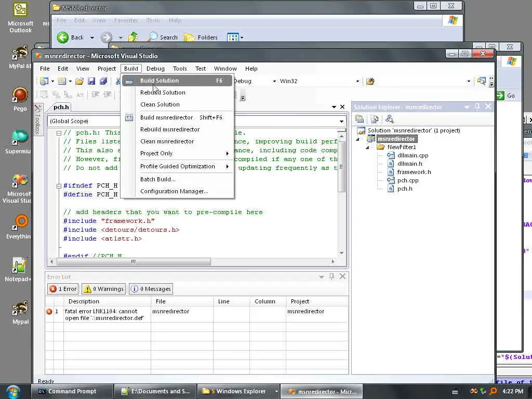Open the Win32 platform dropdown

click(x=357, y=81)
